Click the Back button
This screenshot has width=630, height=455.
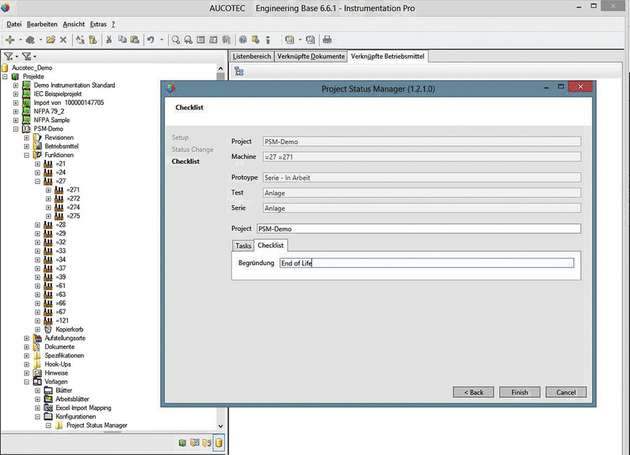tap(473, 392)
